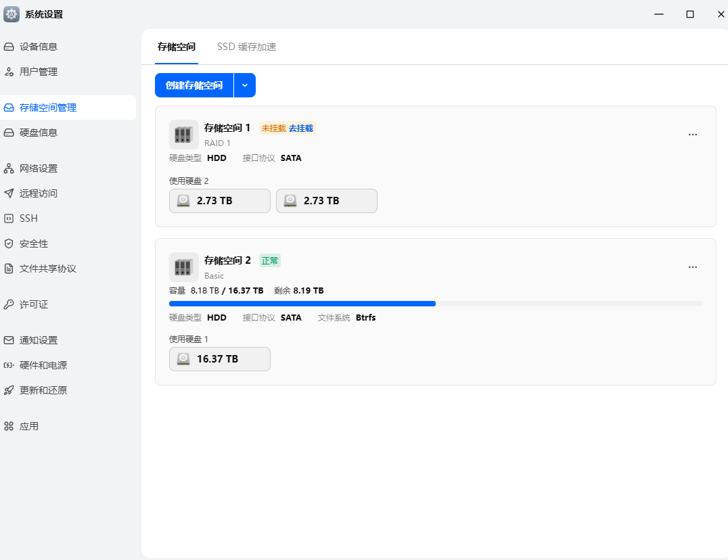The image size is (728, 560).
Task: Open 通知设置 page
Action: tap(68, 340)
